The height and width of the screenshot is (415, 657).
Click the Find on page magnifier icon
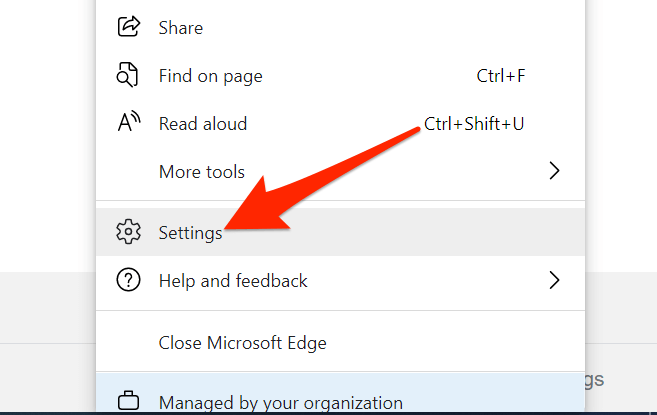point(128,76)
